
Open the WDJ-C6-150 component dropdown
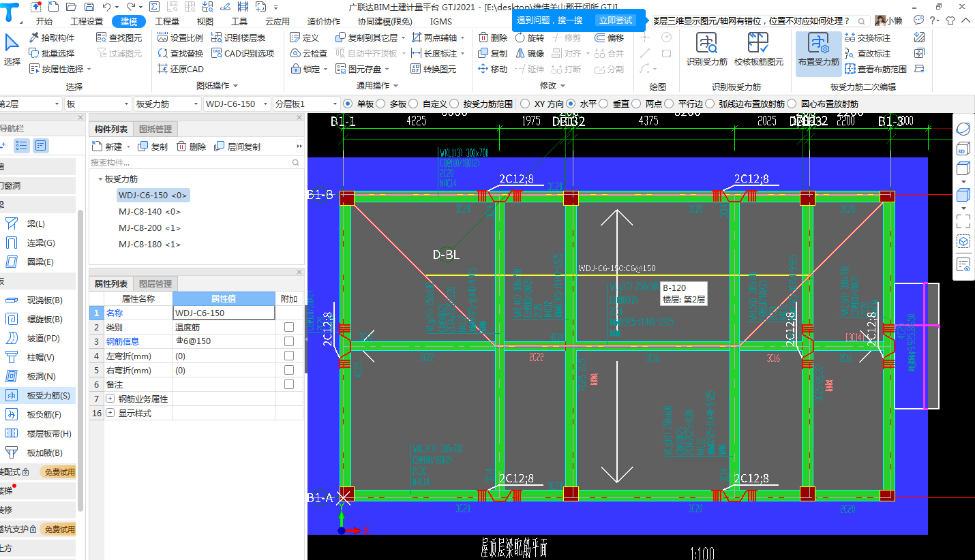(x=237, y=104)
